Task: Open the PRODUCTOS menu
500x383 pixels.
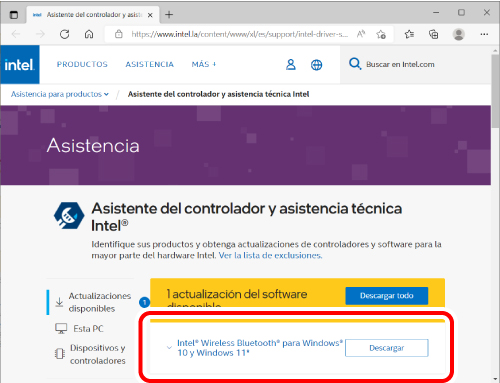Action: point(82,64)
